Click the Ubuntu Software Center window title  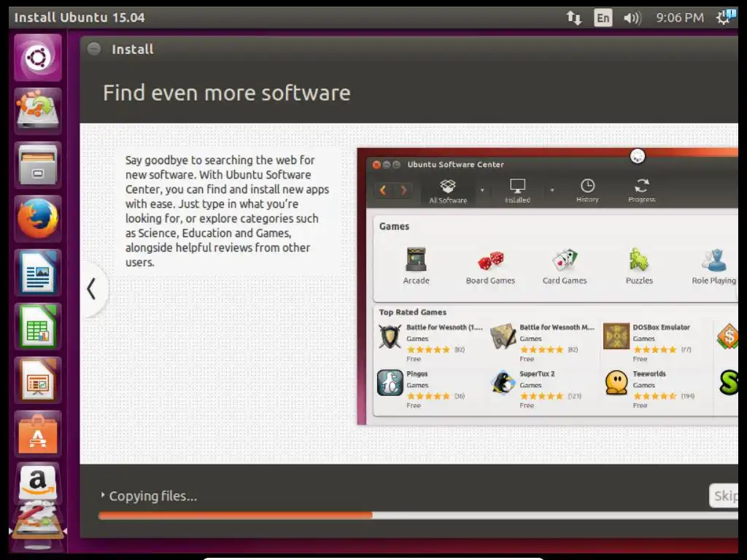click(455, 164)
